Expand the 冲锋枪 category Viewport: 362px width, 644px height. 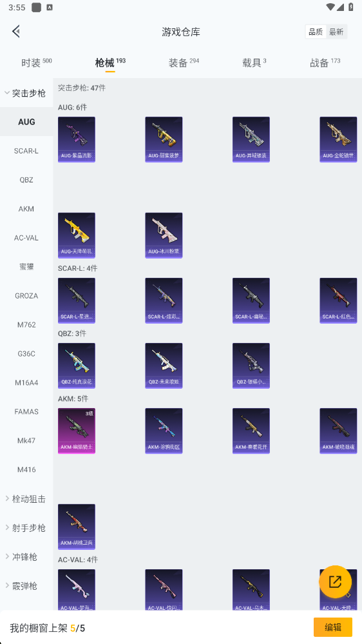click(x=26, y=557)
